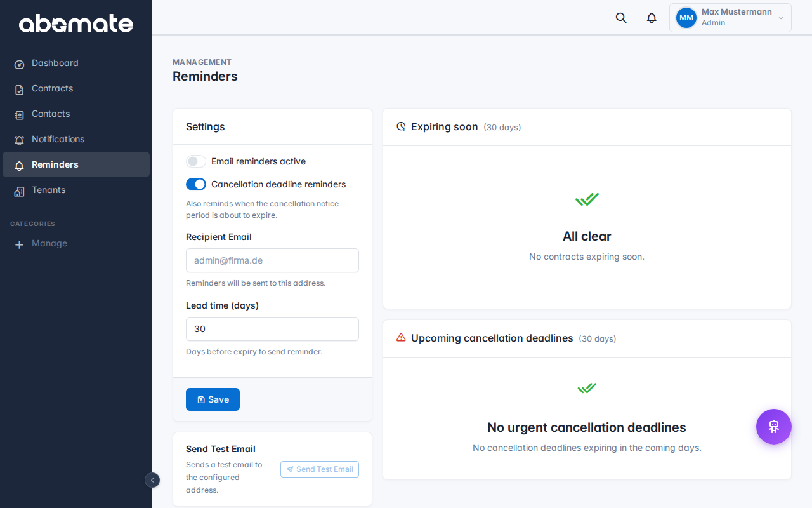Save the reminder settings

[213, 399]
